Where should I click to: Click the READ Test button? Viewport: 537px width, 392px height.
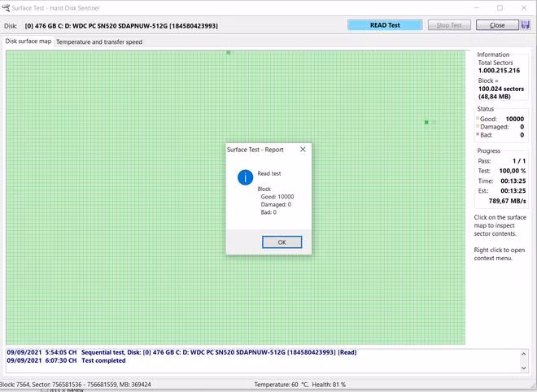[385, 25]
